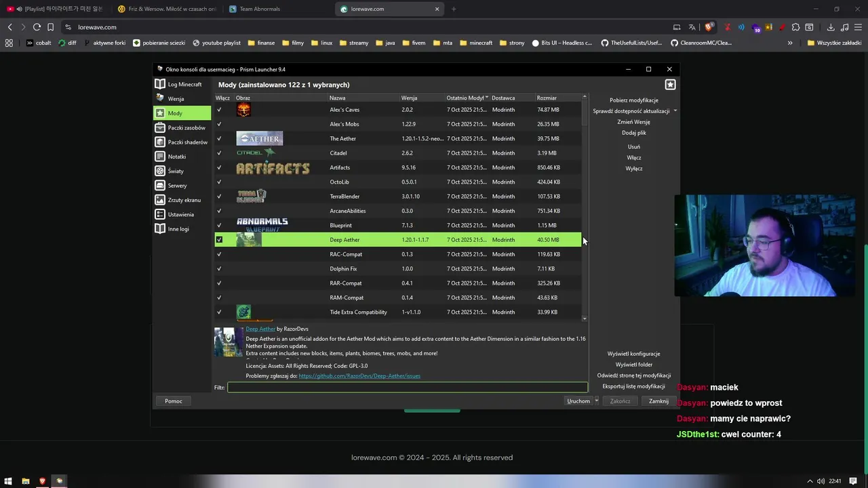This screenshot has width=868, height=488.
Task: Open the Uruchom button dropdown arrow
Action: coord(597,401)
